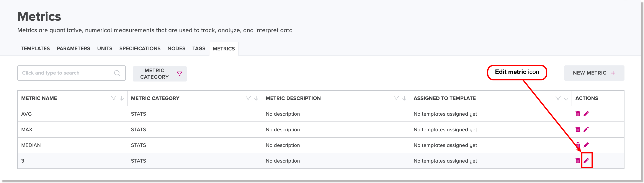
Task: Open the Metric Category filter dropdown
Action: point(160,74)
